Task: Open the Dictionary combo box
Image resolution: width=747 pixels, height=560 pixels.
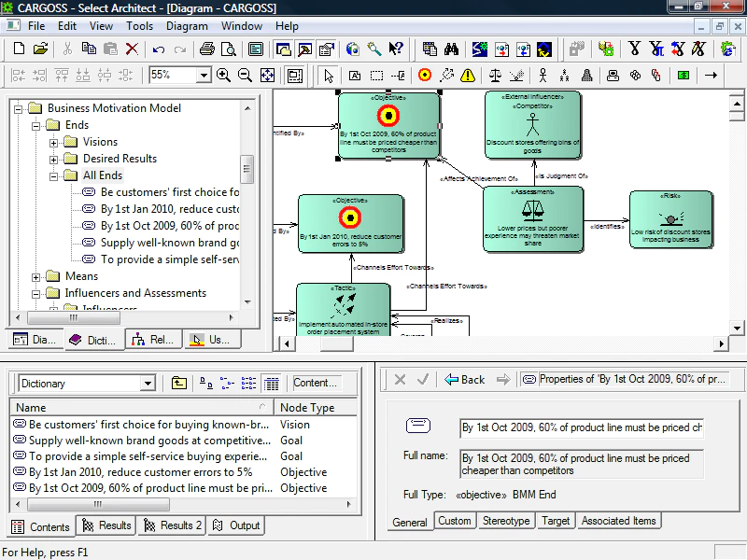Action: (87, 384)
